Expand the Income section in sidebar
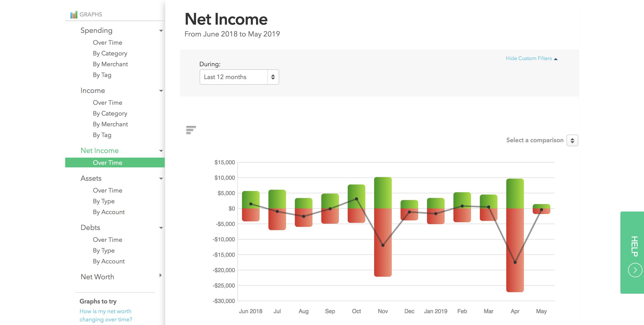 (161, 90)
